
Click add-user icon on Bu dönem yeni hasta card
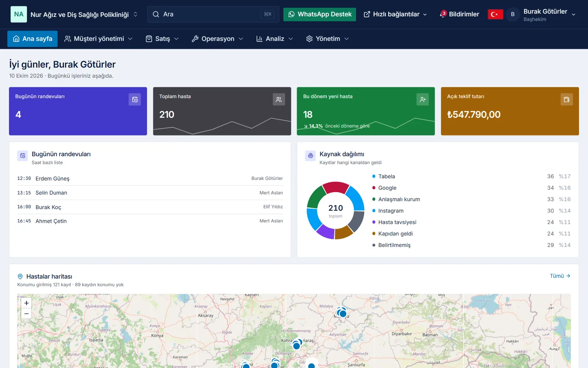tap(423, 99)
